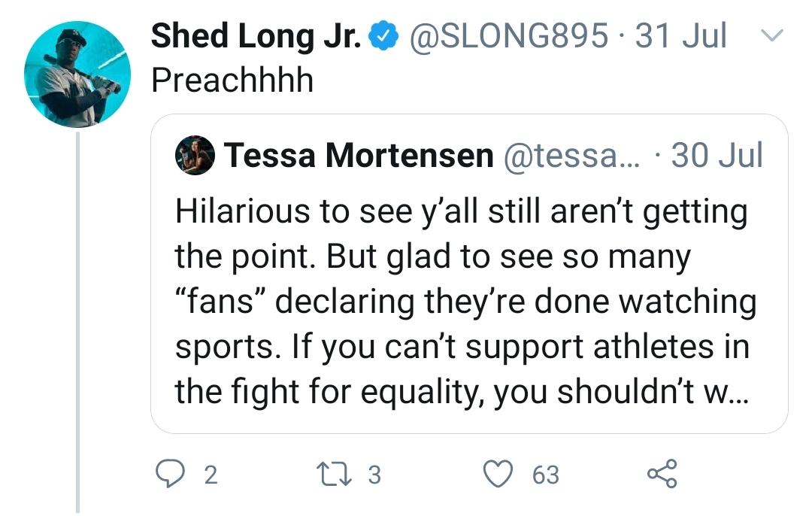Open quoted tweet's 30 Jul timestamp

point(717,156)
